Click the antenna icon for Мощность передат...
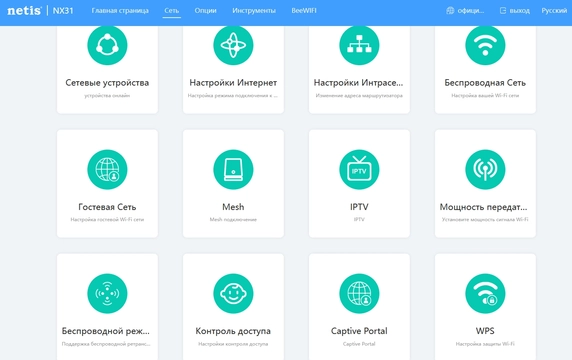Viewport: 572px width, 360px height. (485, 170)
